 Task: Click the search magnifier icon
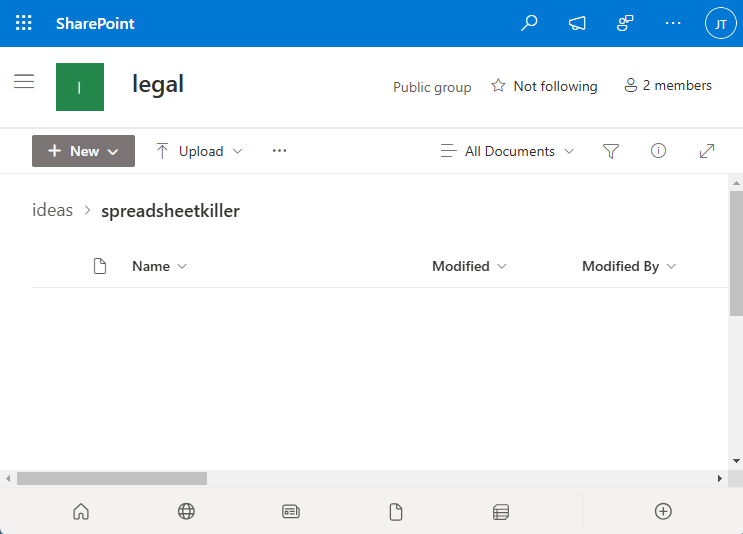[530, 23]
